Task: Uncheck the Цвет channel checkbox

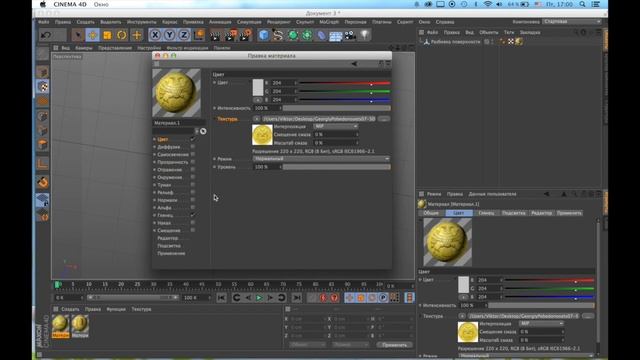Action: (192, 139)
